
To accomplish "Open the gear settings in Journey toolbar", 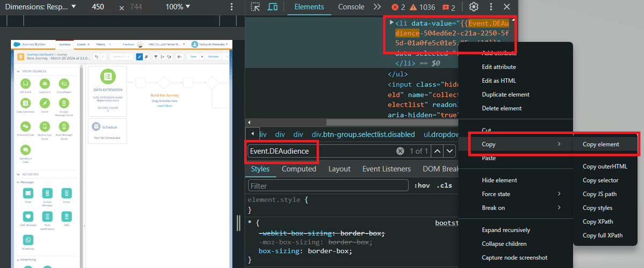I will pos(179,56).
